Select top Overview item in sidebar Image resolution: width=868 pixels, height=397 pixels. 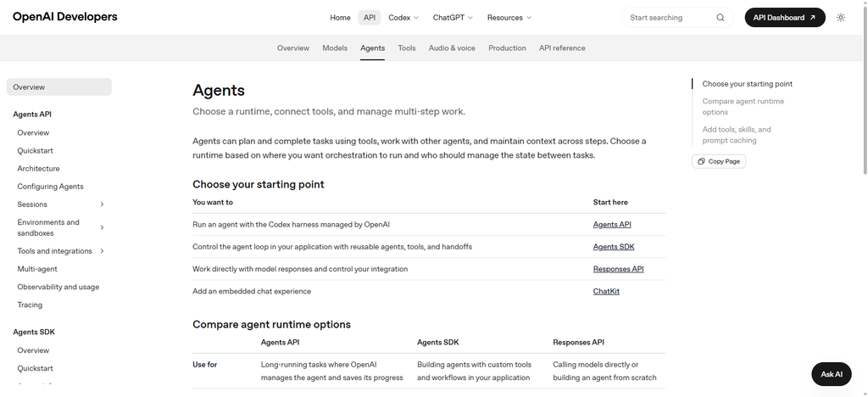pos(59,87)
